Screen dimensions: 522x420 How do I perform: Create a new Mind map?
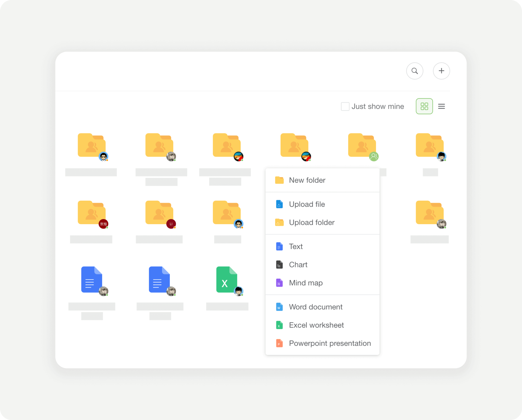click(306, 283)
